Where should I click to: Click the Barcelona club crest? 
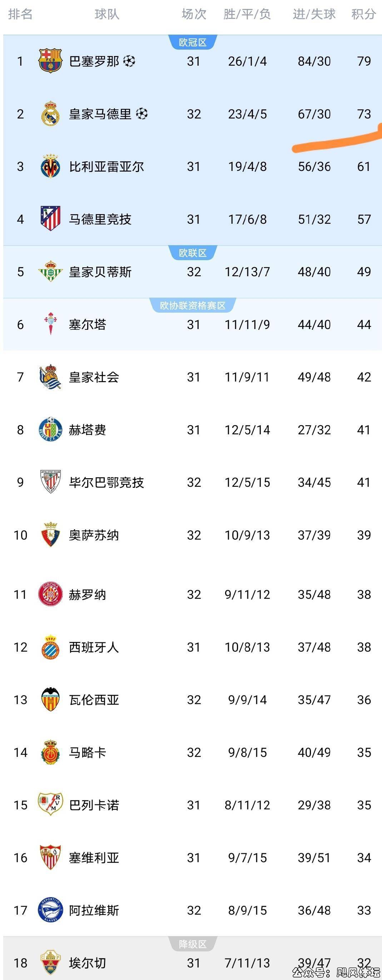tap(50, 61)
